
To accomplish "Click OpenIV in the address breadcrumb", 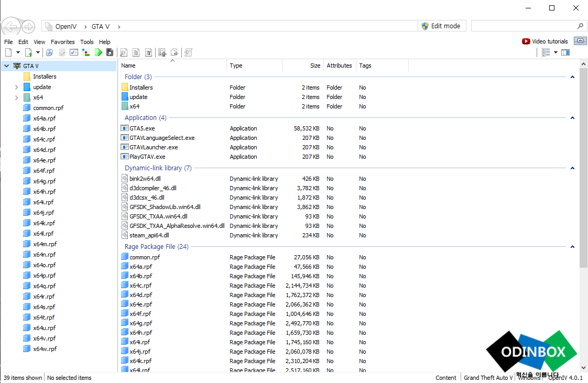I will (66, 26).
